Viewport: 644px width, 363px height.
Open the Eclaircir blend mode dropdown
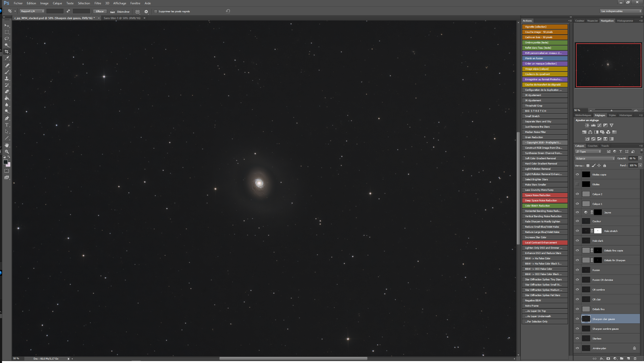coord(595,158)
